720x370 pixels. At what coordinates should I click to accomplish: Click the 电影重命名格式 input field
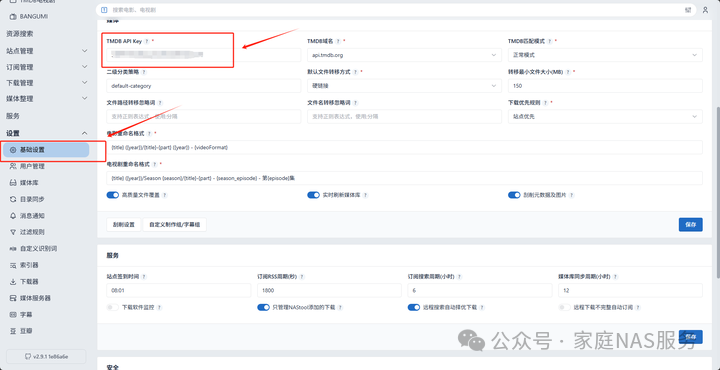coord(404,147)
